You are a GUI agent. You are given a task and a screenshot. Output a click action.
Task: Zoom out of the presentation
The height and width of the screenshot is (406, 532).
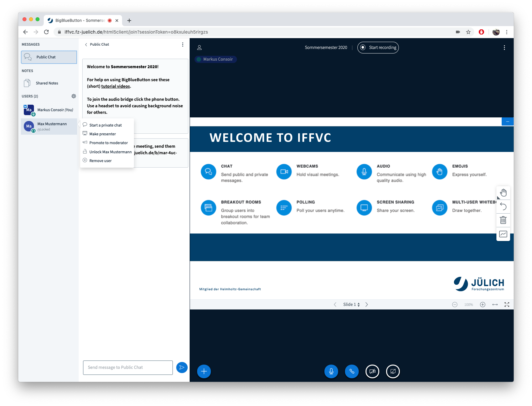pyautogui.click(x=455, y=305)
